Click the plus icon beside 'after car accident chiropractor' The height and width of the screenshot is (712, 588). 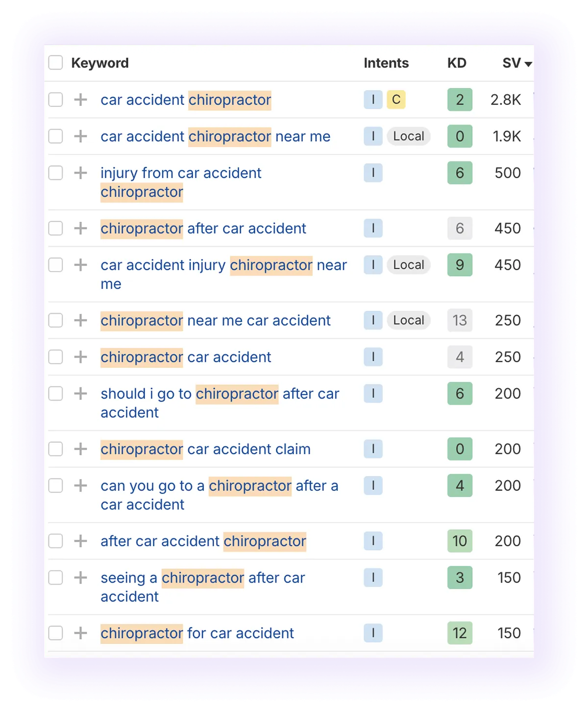click(80, 541)
